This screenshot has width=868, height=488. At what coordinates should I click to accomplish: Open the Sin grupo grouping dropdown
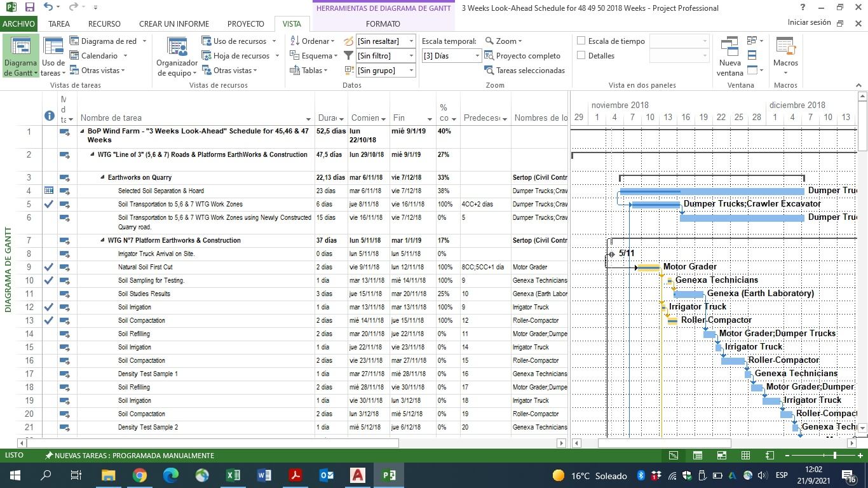(x=410, y=71)
